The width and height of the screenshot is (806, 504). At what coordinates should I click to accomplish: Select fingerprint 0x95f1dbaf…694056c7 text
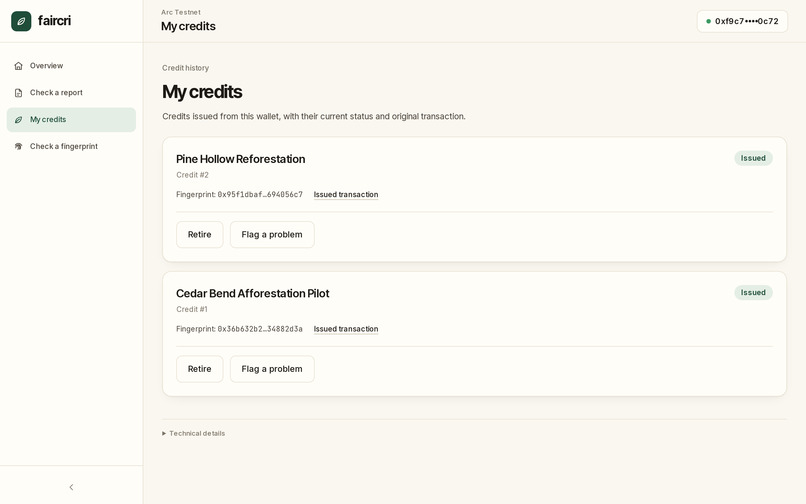pyautogui.click(x=260, y=194)
